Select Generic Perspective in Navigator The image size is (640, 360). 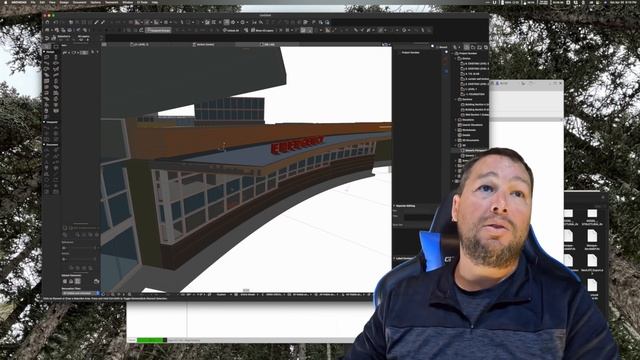[x=473, y=151]
